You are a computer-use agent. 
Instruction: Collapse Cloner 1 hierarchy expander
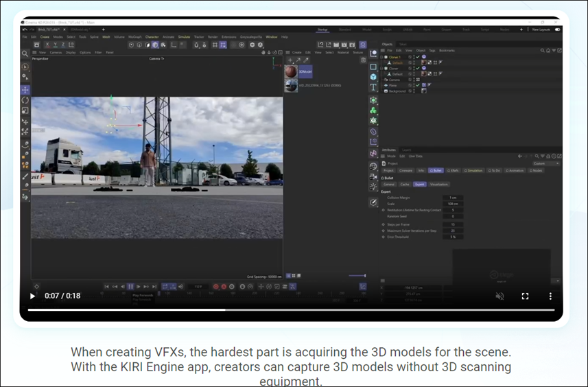pyautogui.click(x=381, y=57)
